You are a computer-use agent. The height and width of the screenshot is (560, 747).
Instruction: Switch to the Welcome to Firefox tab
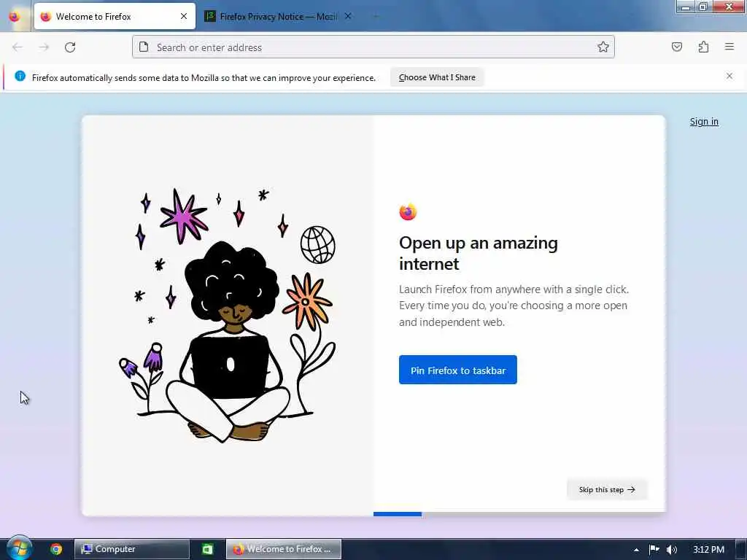[115, 16]
